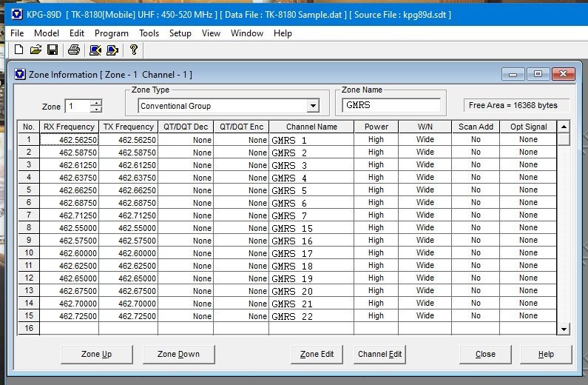
Task: Click the Zone Information window title icon
Action: pos(18,74)
